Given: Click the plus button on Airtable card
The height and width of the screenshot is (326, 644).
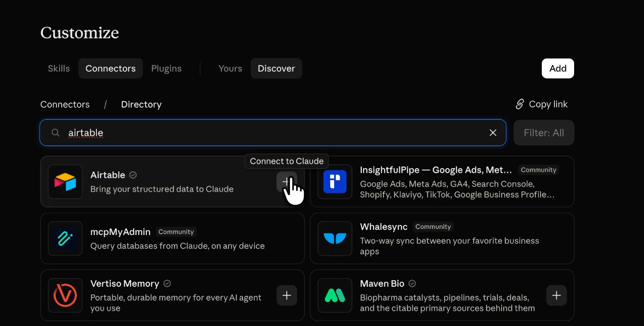Looking at the screenshot, I should pyautogui.click(x=287, y=182).
